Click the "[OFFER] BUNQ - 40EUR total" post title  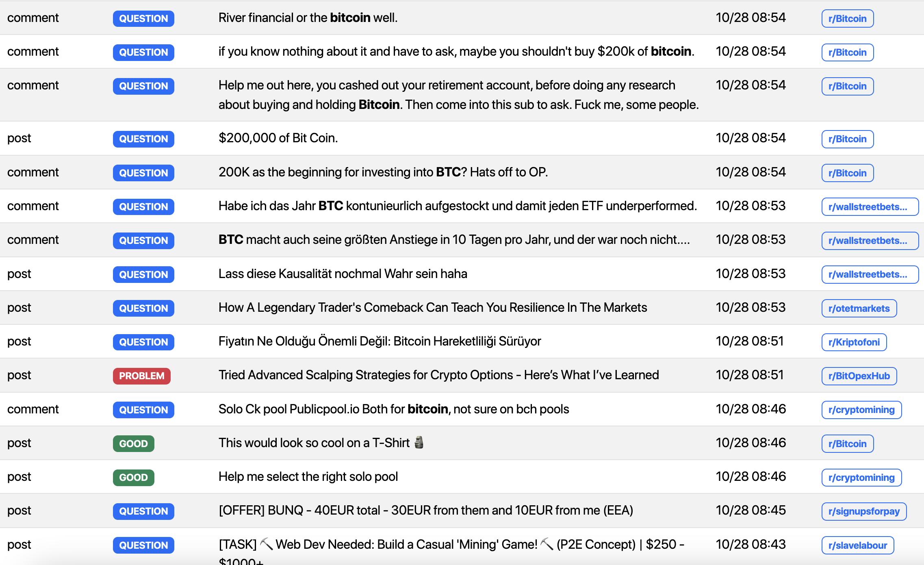425,511
